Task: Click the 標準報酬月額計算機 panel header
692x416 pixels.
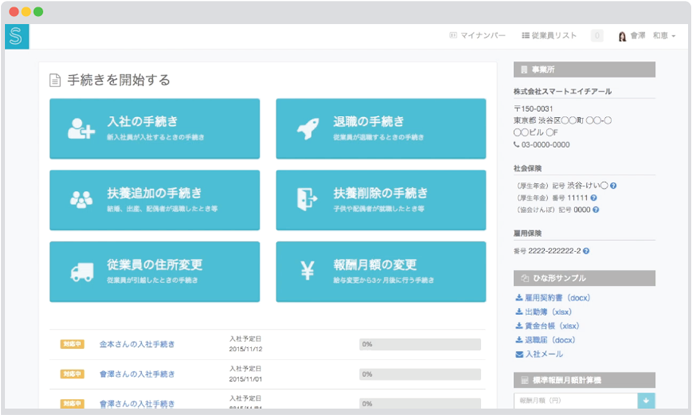Action: (584, 380)
